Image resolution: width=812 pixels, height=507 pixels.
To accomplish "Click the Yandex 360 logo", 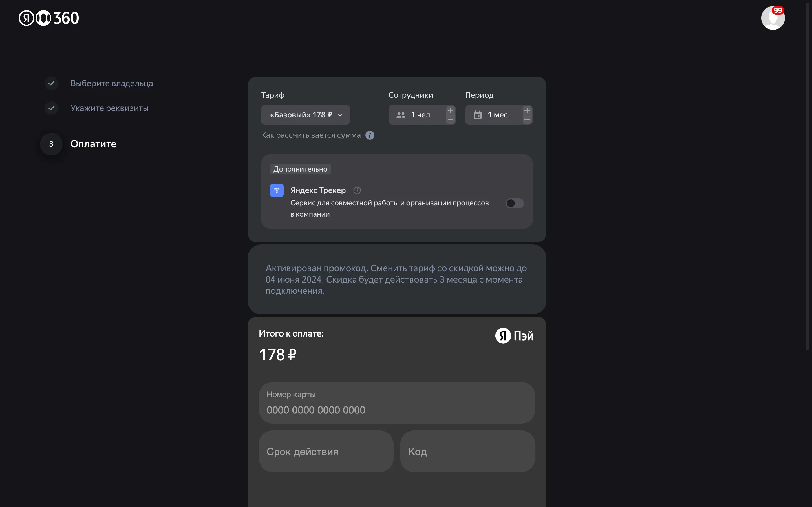I will (x=49, y=18).
